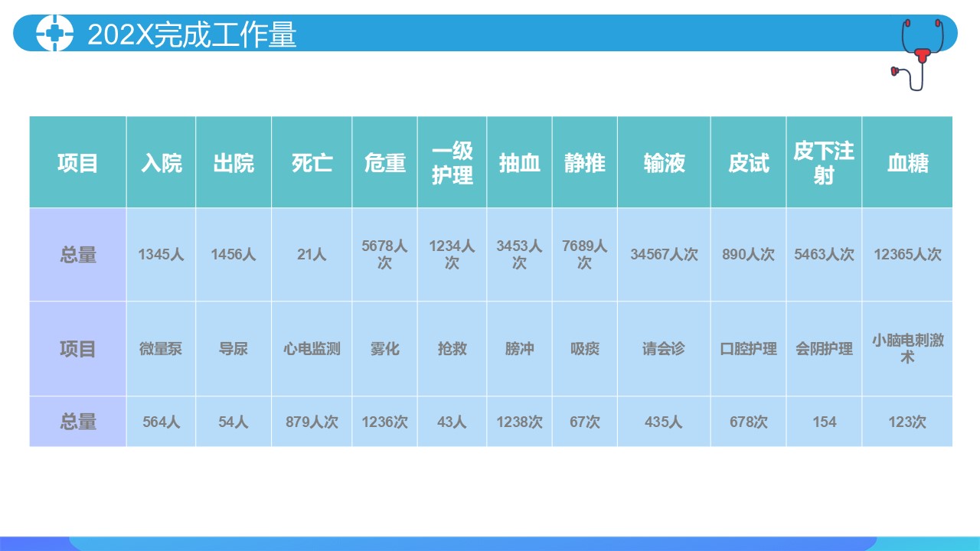This screenshot has height=551, width=980.
Task: Select the 静推 header cell
Action: (585, 162)
